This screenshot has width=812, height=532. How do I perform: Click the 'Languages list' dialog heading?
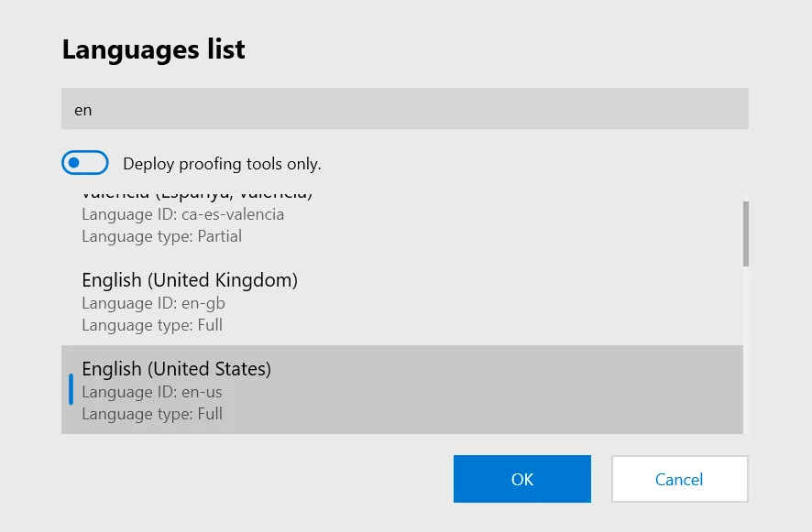click(x=153, y=49)
